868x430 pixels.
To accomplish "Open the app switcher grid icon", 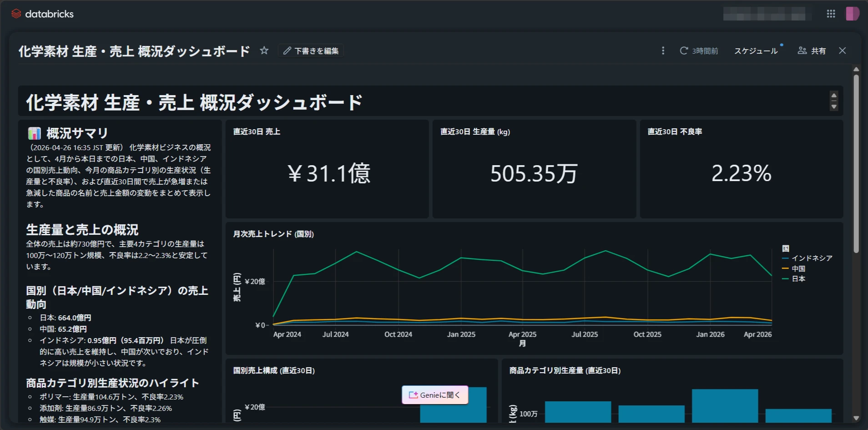I will coord(831,14).
